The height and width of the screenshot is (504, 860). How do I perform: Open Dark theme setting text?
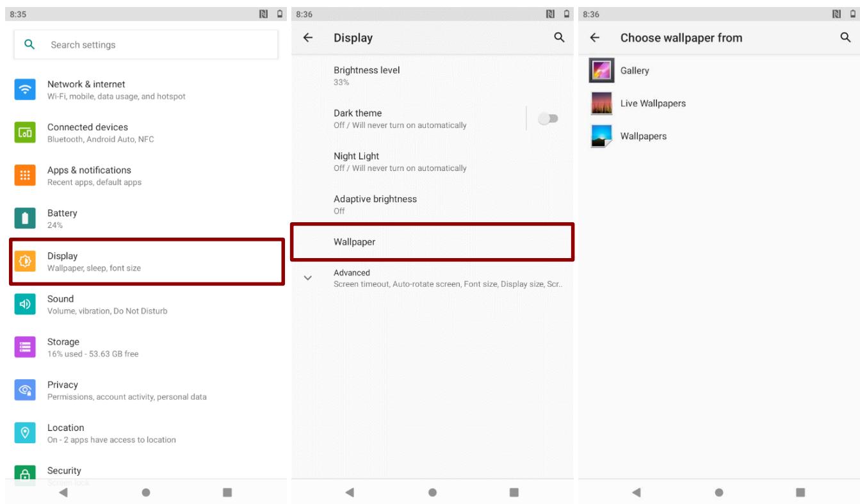pos(400,118)
